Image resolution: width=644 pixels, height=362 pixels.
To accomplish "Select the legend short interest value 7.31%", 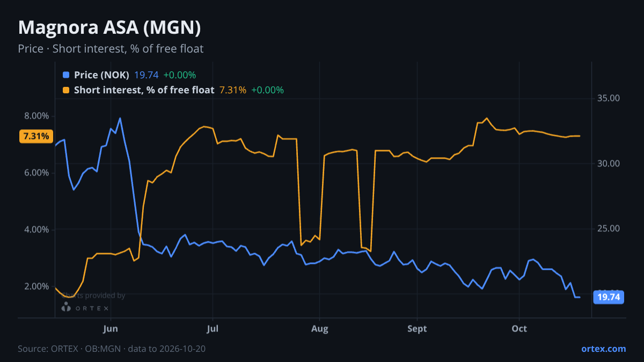I will (x=233, y=90).
